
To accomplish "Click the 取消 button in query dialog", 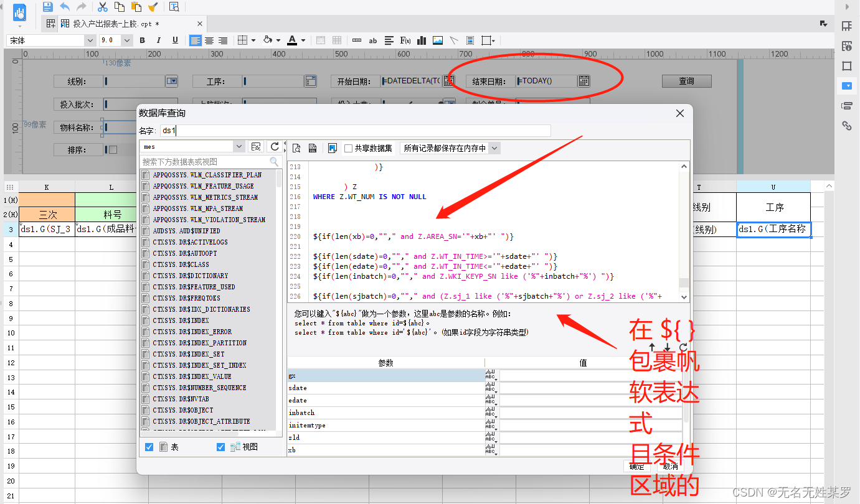I will [670, 466].
